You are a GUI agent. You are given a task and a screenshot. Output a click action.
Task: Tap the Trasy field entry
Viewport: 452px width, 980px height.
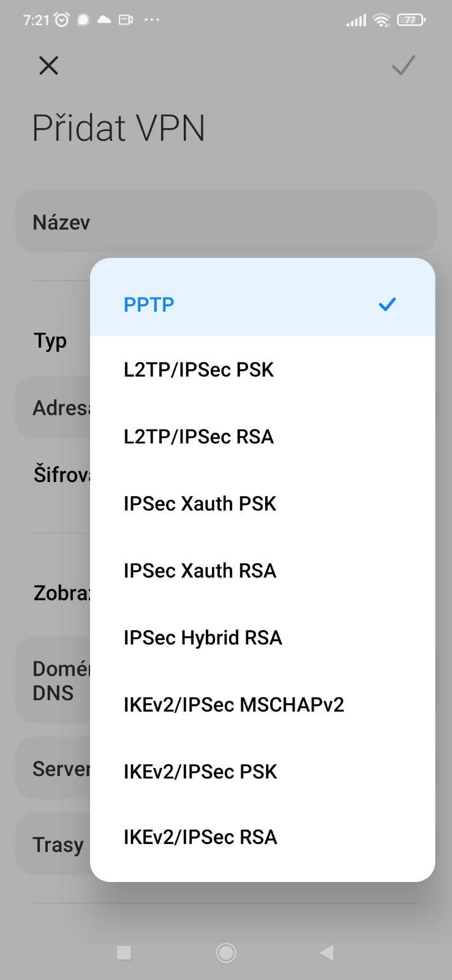tap(58, 843)
